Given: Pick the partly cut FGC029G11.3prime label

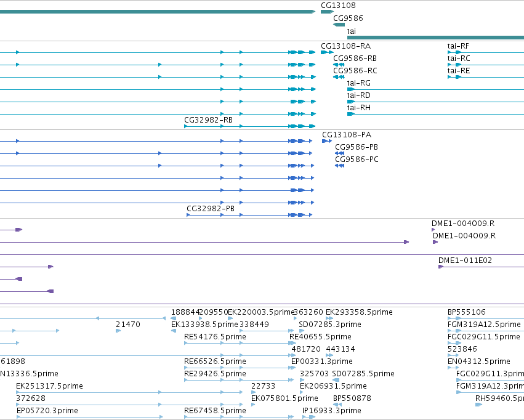Looking at the screenshot, I should click(x=490, y=374).
